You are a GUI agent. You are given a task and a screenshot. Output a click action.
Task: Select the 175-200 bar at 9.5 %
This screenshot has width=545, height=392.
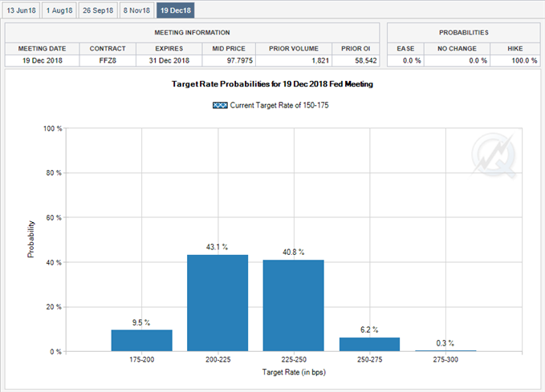(142, 340)
